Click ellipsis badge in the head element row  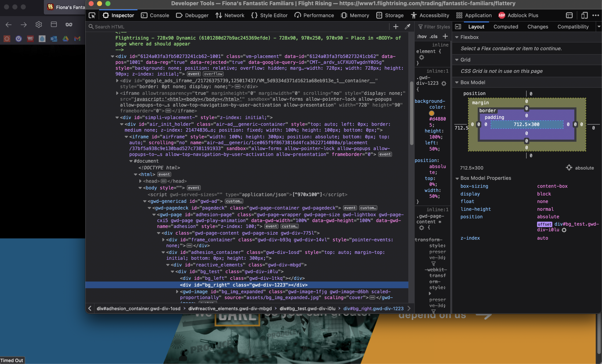tap(164, 181)
